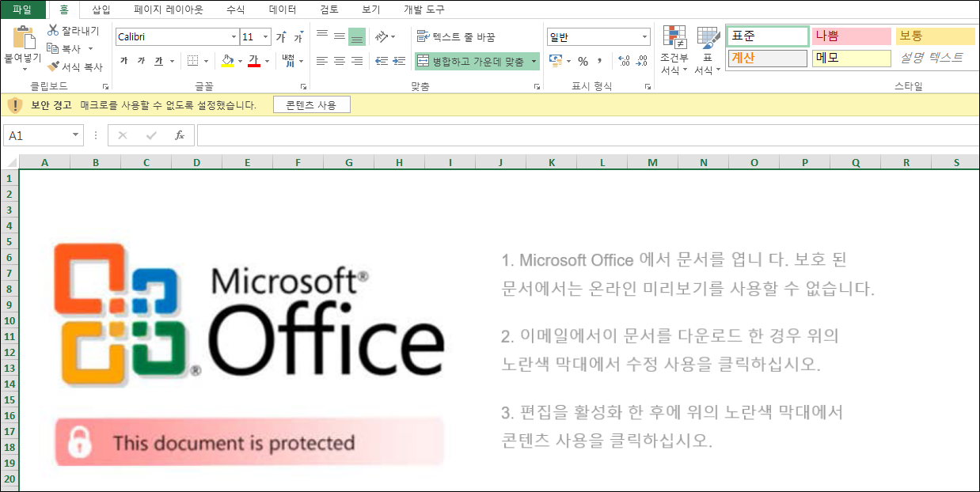Open the Number (표시 형식) dialog launcher
This screenshot has height=492, width=980.
648,85
